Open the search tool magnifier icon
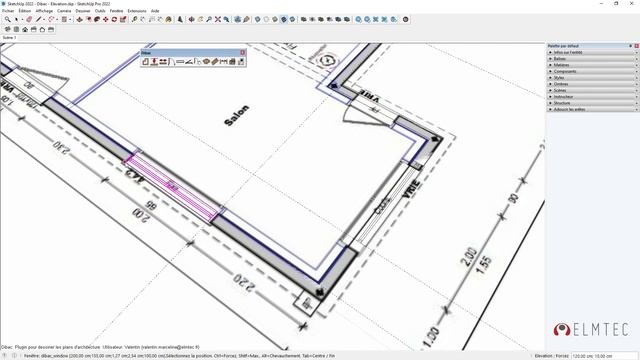This screenshot has height=360, width=640. click(x=7, y=19)
